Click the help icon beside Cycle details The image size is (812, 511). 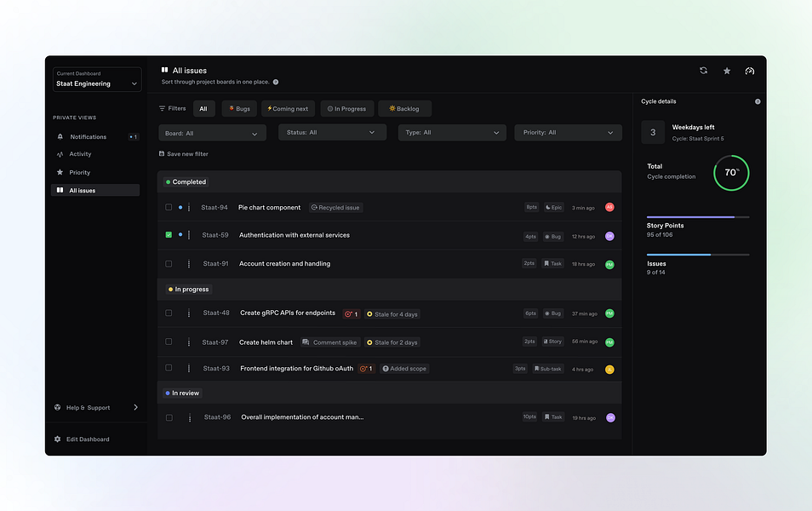[x=758, y=101]
